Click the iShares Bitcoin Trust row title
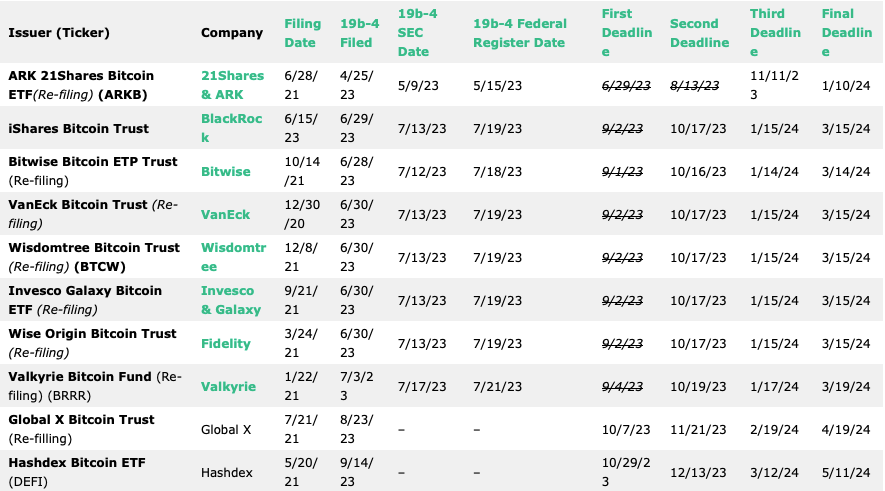The image size is (885, 491). [78, 128]
